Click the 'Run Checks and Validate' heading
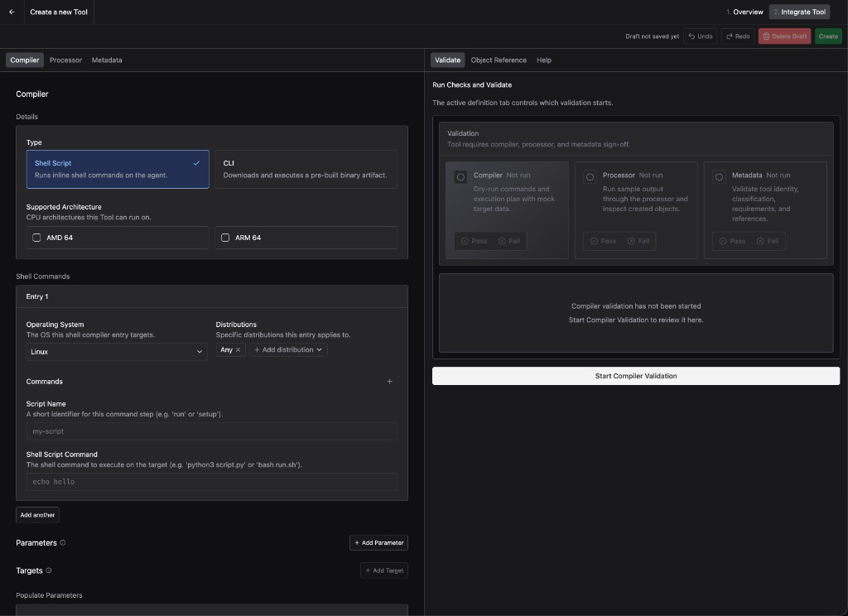Viewport: 848px width, 616px height. point(472,85)
